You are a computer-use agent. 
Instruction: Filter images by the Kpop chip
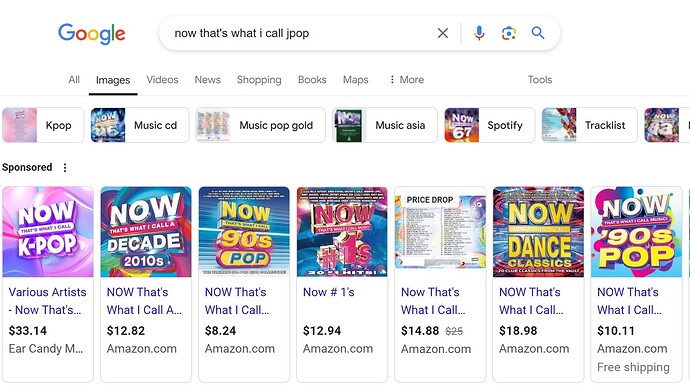click(x=43, y=125)
